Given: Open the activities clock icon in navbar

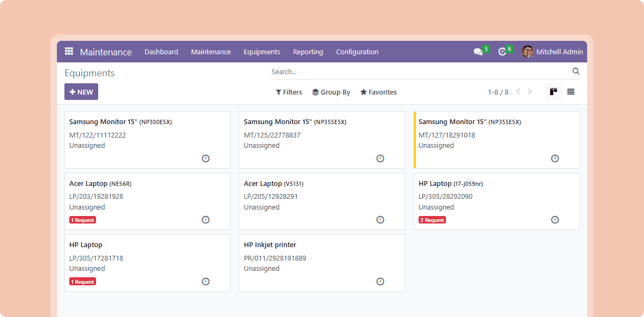Looking at the screenshot, I should point(502,52).
